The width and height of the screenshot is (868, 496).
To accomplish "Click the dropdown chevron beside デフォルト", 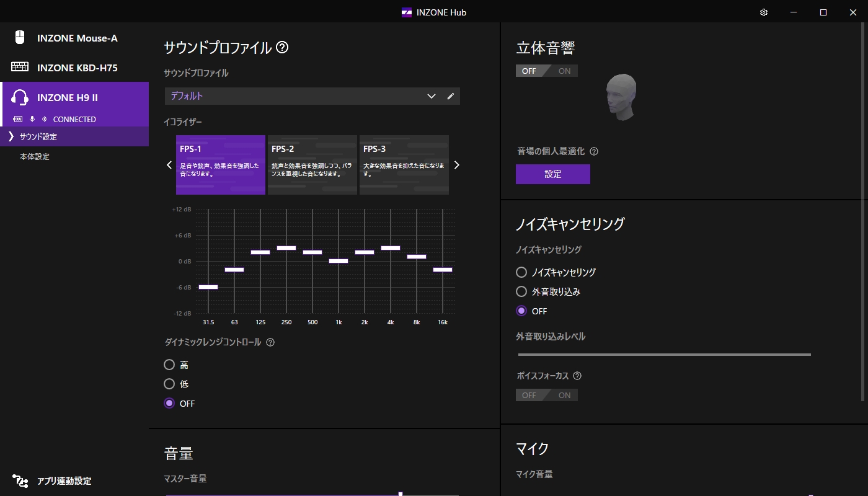I will pos(432,96).
